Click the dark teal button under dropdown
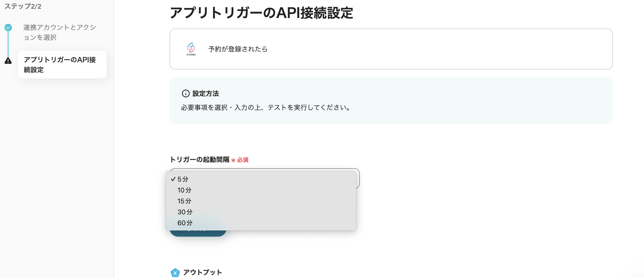644x278 pixels. (198, 234)
